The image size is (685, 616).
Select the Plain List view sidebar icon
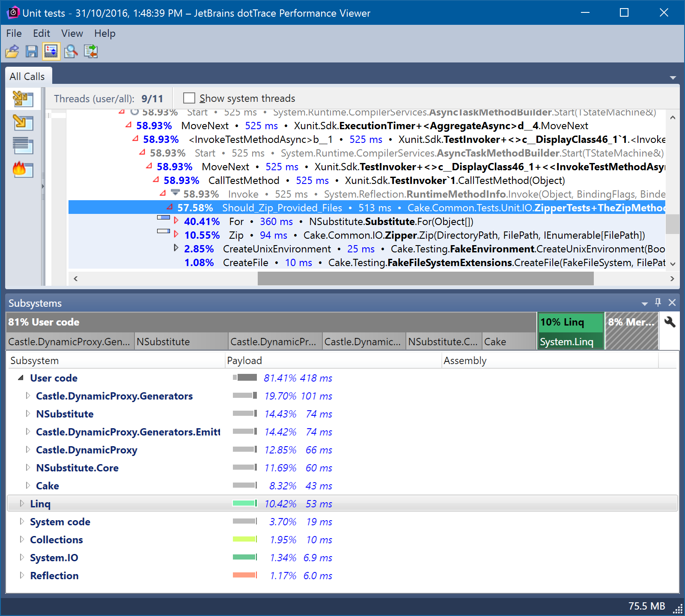(x=23, y=146)
